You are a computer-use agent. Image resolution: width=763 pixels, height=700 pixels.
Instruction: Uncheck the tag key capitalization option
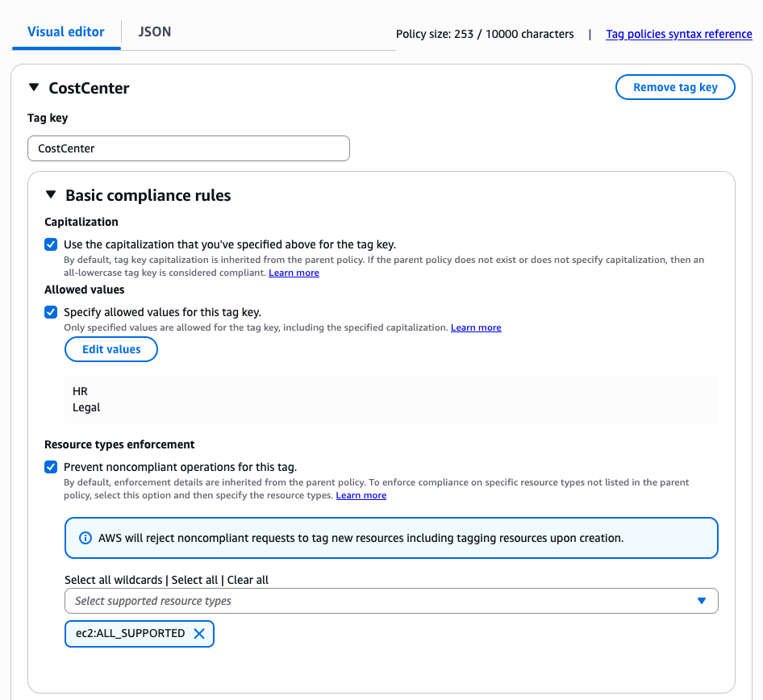[x=51, y=244]
